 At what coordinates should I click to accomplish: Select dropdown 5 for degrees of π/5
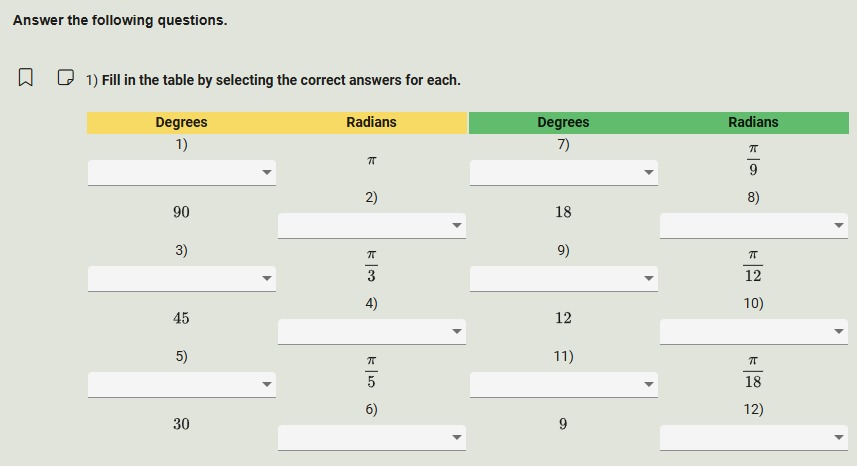[181, 384]
